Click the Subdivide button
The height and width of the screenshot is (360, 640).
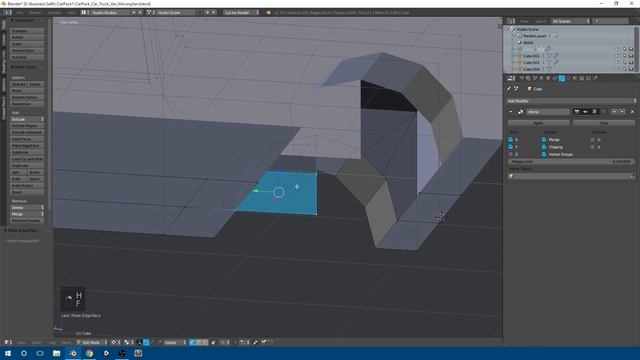click(x=27, y=152)
